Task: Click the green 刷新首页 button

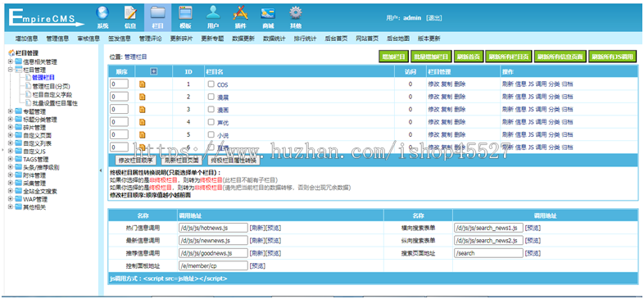Action: (469, 57)
